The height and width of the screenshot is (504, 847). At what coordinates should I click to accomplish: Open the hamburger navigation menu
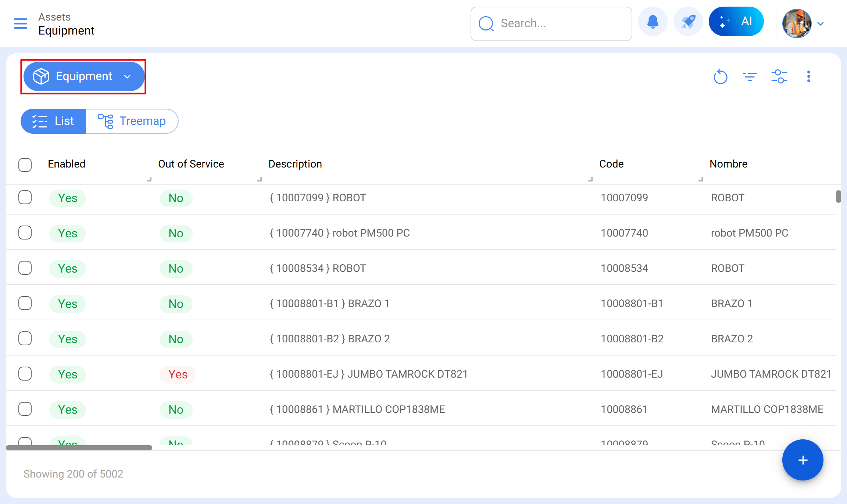pyautogui.click(x=21, y=24)
